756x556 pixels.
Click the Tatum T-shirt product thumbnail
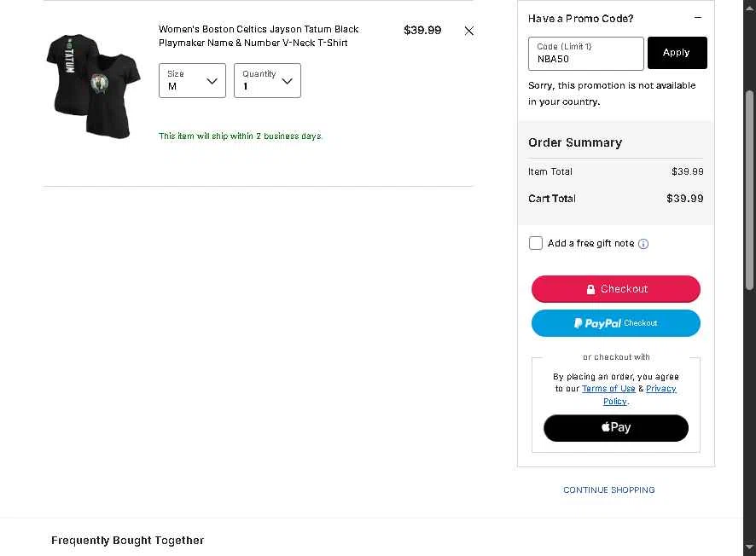point(94,86)
